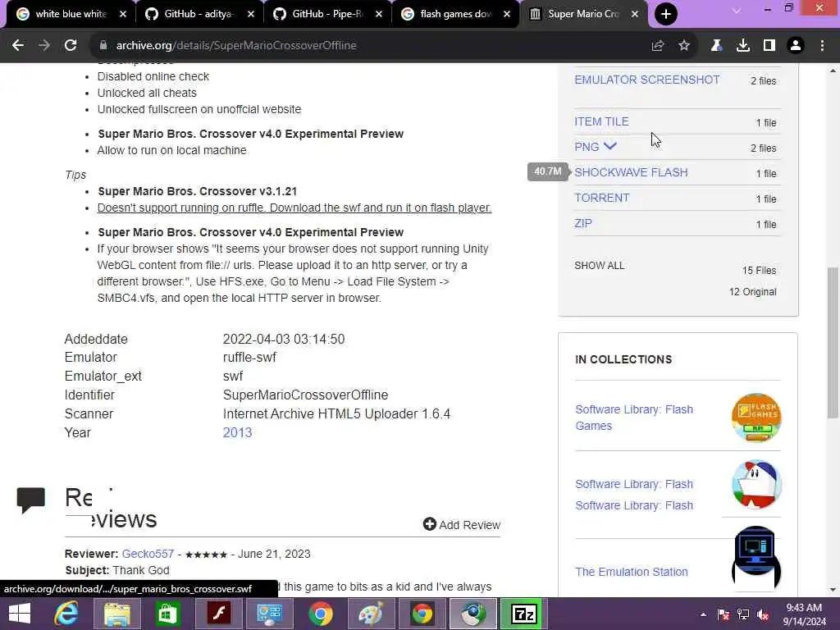The height and width of the screenshot is (630, 840).
Task: Open reviewer Gecko557's profile
Action: [148, 554]
